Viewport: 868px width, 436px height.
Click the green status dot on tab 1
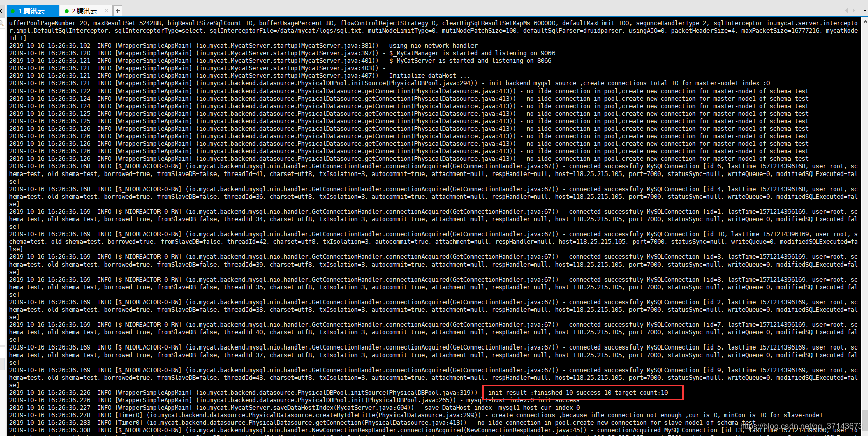tap(13, 11)
